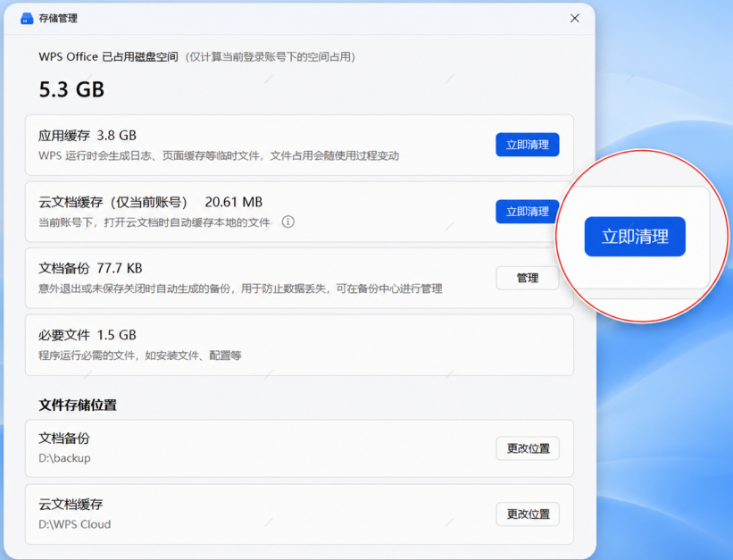Open the info icon beside 云文档缓存 description
Viewport: 733px width, 560px height.
[288, 221]
